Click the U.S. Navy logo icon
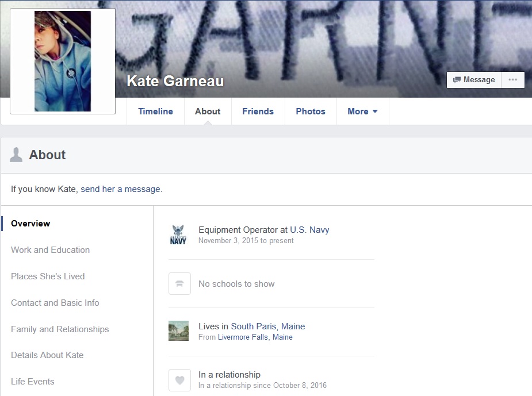The width and height of the screenshot is (532, 396). [x=178, y=235]
